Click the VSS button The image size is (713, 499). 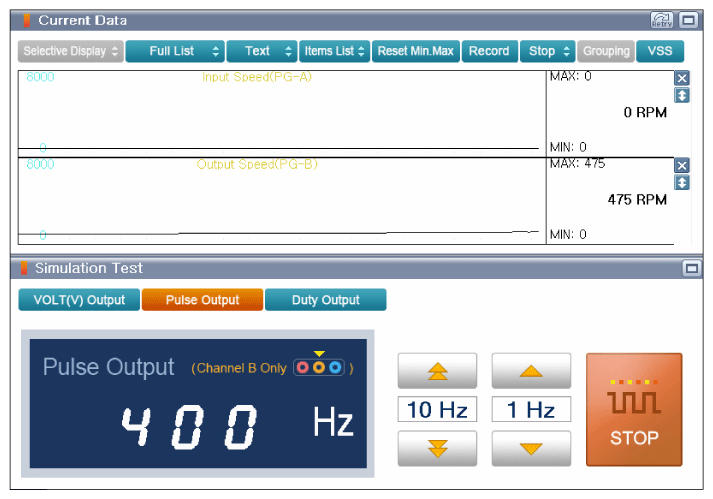660,51
